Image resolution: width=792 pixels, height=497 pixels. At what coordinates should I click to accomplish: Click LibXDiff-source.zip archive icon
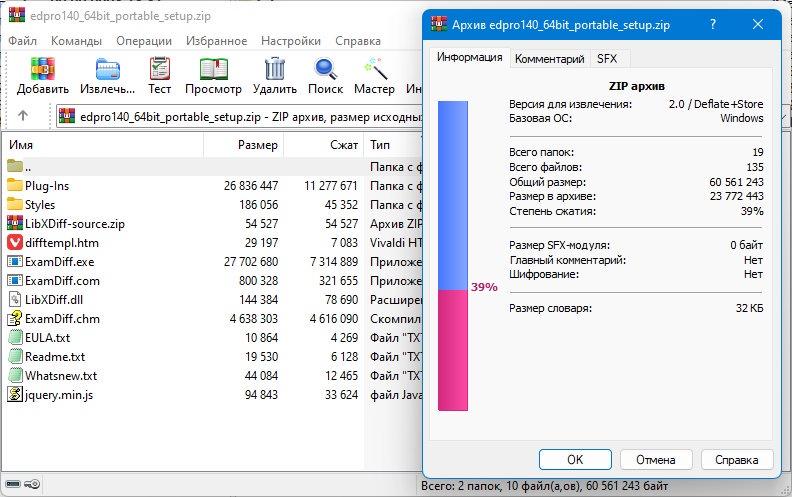coord(15,223)
